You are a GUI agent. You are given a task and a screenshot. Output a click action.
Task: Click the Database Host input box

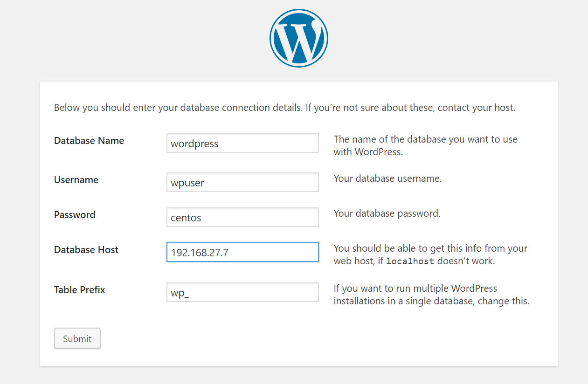(242, 253)
